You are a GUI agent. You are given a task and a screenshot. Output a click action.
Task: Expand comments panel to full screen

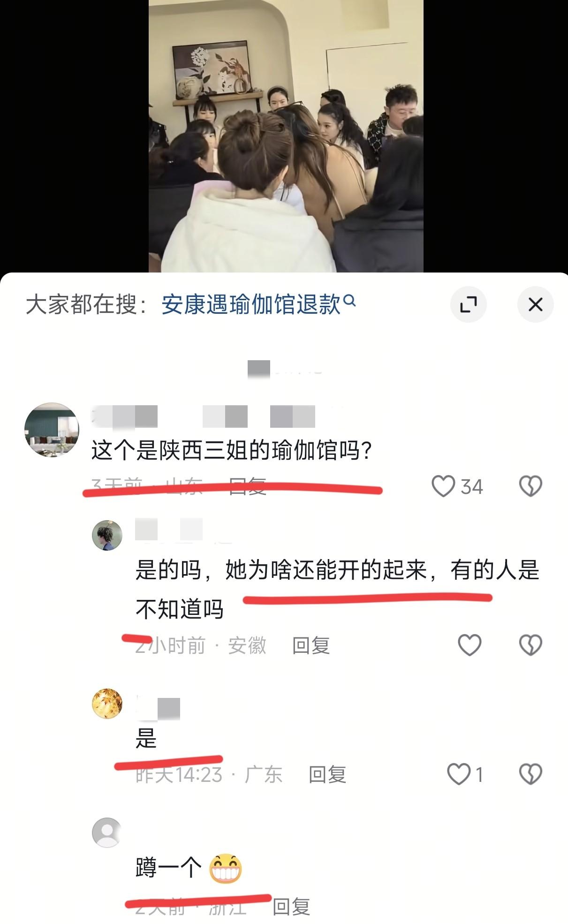tap(468, 304)
